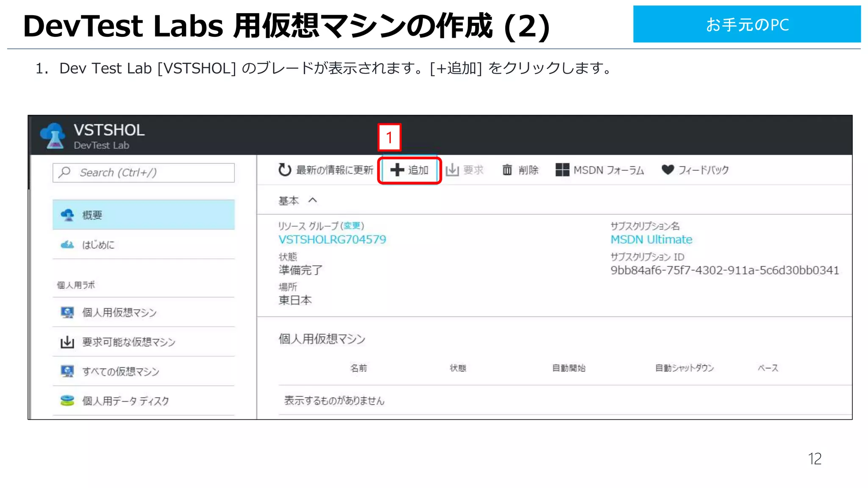The width and height of the screenshot is (868, 488).
Task: Open the はじめに menu item
Action: pyautogui.click(x=144, y=244)
